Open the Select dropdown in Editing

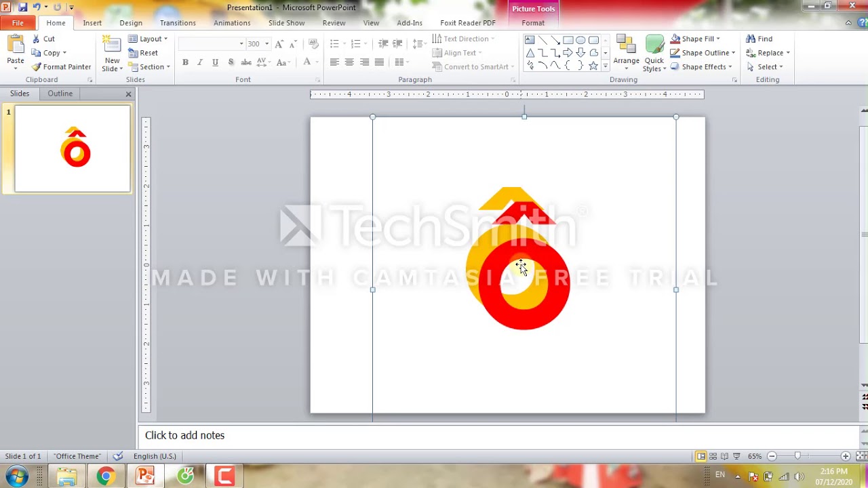[x=765, y=67]
